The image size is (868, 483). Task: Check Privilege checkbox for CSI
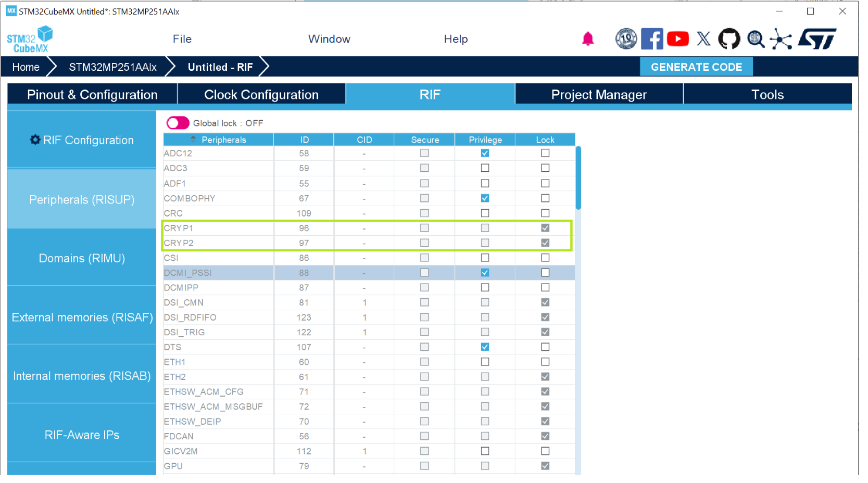coord(485,258)
